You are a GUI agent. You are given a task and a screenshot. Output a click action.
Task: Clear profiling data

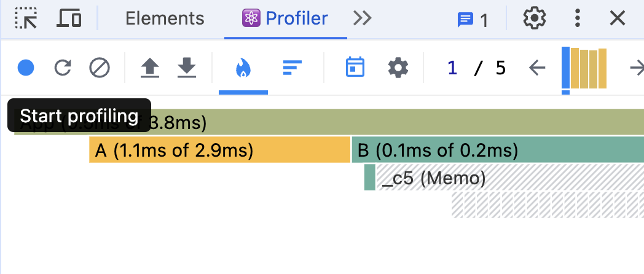tap(100, 68)
